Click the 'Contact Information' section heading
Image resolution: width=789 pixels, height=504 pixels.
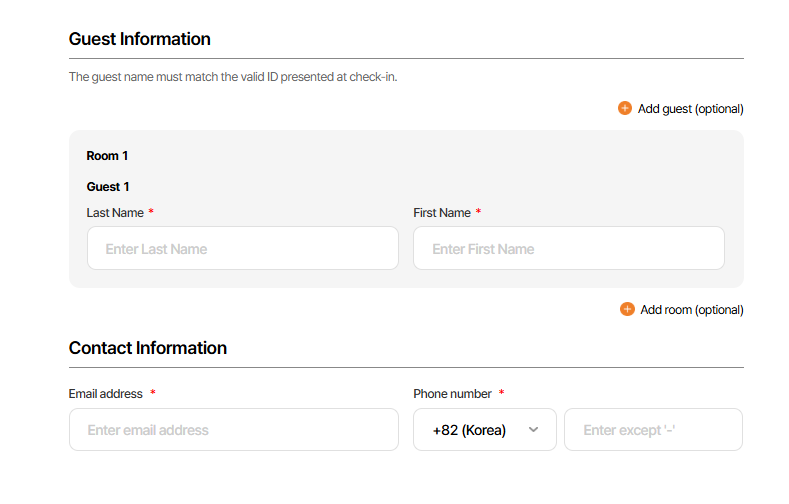(147, 348)
